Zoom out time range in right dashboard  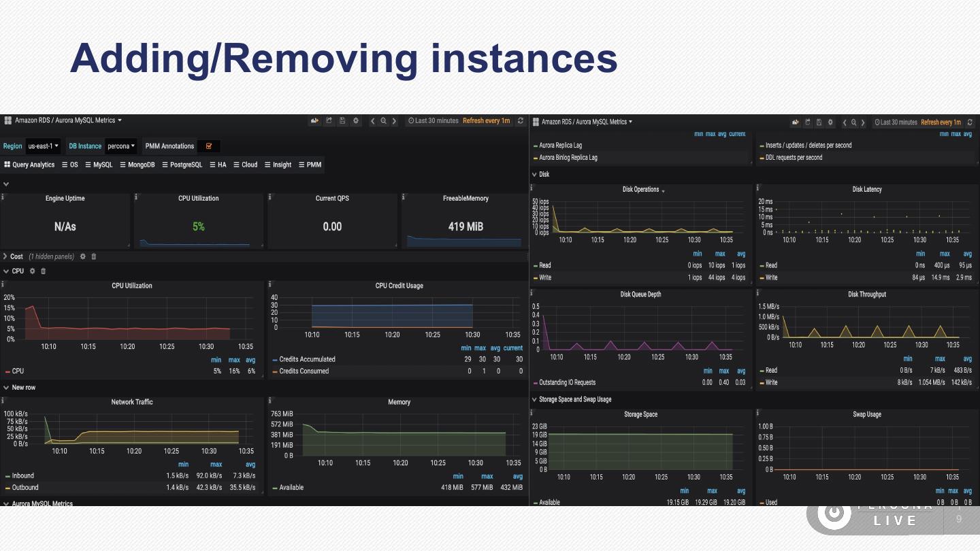click(x=853, y=122)
